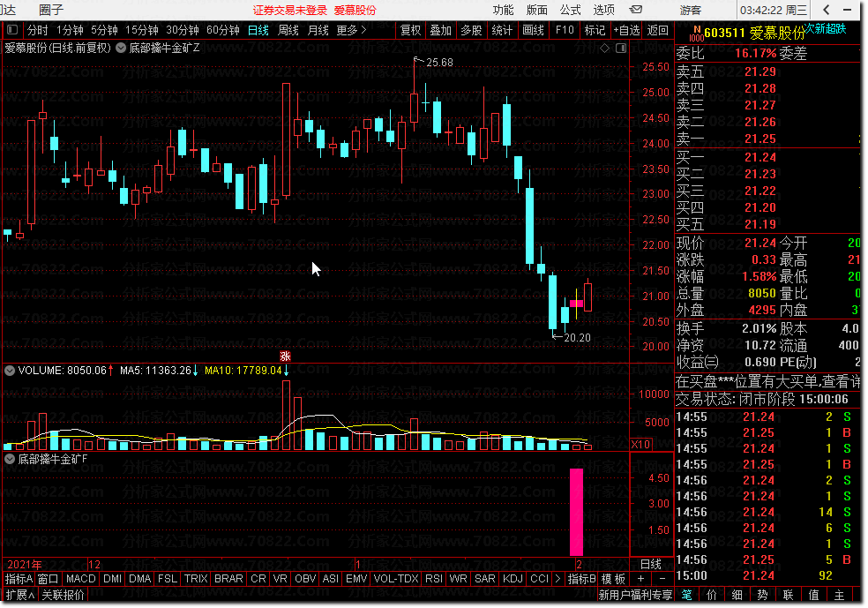This screenshot has height=608, width=868.
Task: Switch to 月线 monthly chart
Action: coord(318,30)
